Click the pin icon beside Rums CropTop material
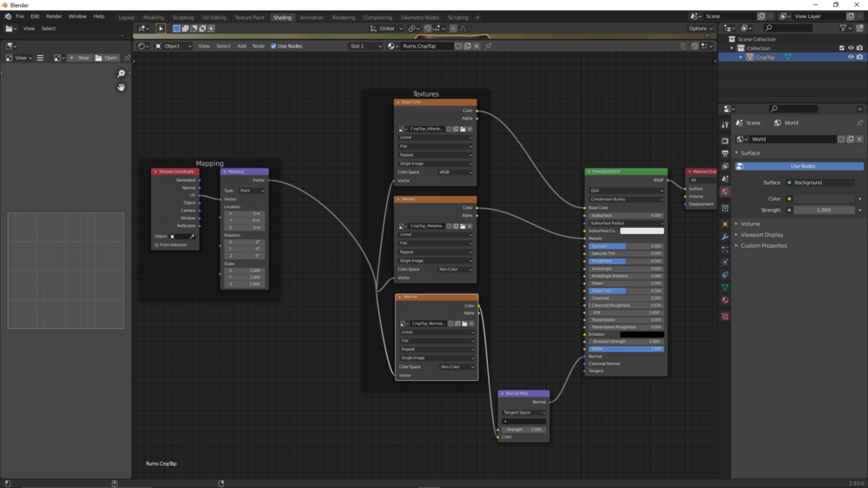Screen dimensions: 868x488 pyautogui.click(x=488, y=46)
